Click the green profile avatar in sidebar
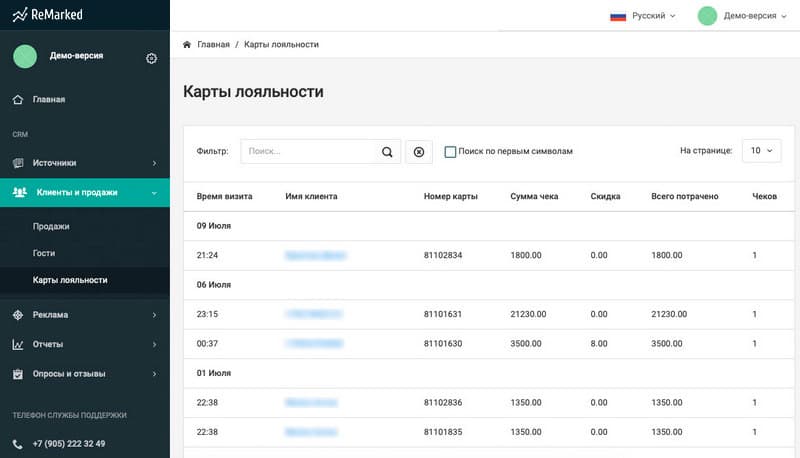 click(x=25, y=56)
